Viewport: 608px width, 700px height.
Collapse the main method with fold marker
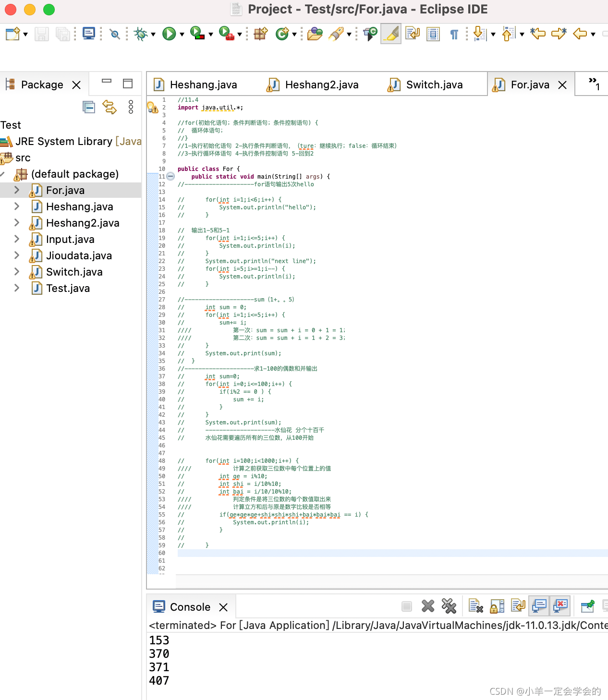(x=171, y=176)
